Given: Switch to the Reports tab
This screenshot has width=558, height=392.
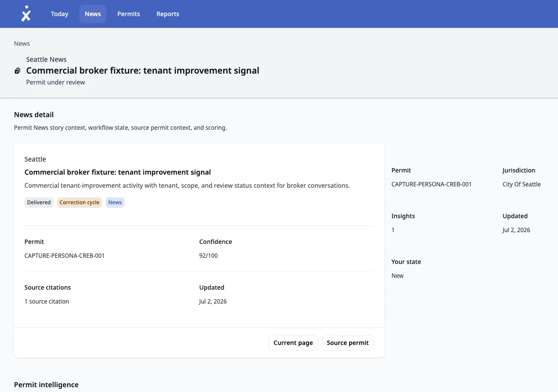Looking at the screenshot, I should point(168,14).
